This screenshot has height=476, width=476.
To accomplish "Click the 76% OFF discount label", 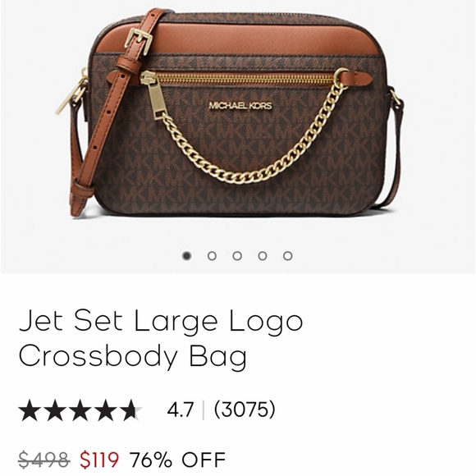I will coord(178,460).
